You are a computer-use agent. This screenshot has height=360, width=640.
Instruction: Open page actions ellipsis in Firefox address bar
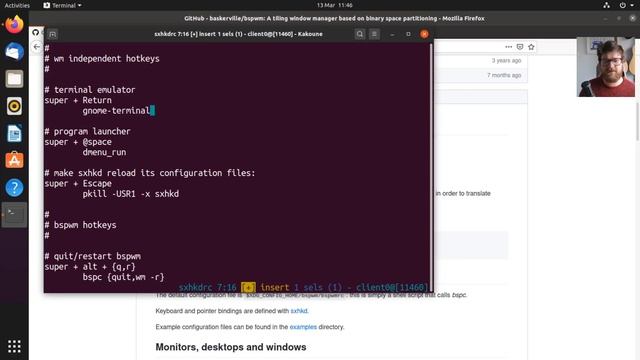(509, 47)
